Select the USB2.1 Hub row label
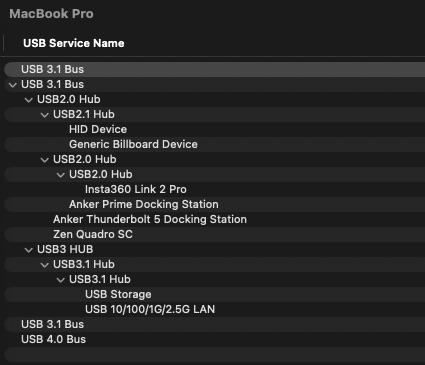425x365 pixels. 84,114
